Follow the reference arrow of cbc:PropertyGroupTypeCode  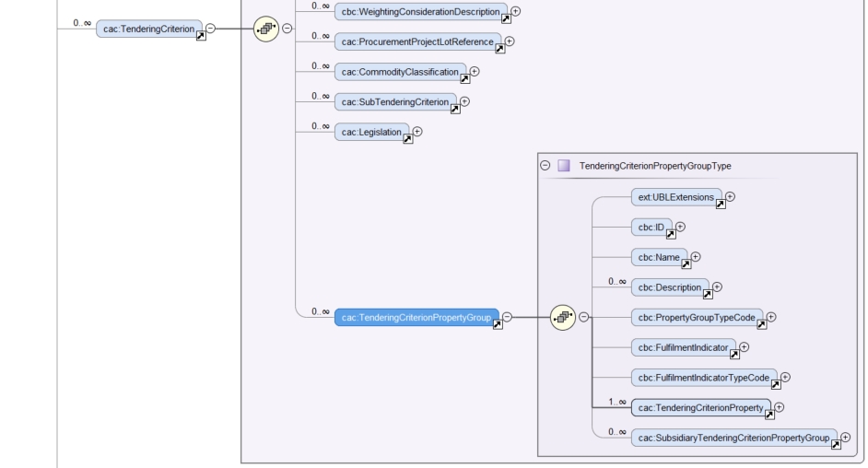tap(762, 324)
